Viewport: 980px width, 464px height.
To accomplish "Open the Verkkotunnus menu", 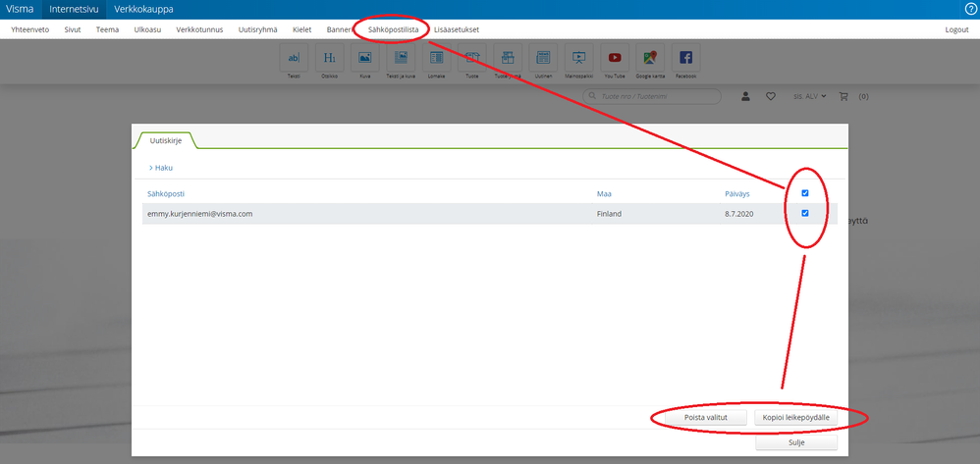I will click(x=199, y=29).
